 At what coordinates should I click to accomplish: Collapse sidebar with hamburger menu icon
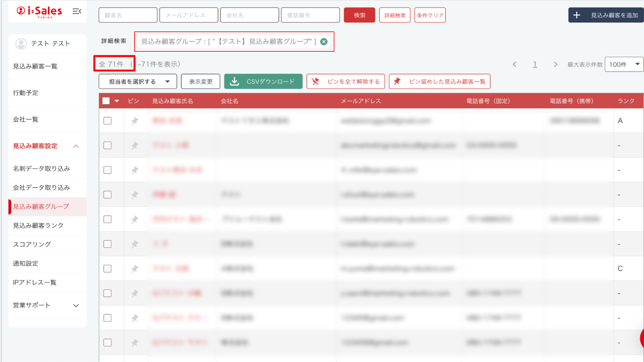click(77, 12)
